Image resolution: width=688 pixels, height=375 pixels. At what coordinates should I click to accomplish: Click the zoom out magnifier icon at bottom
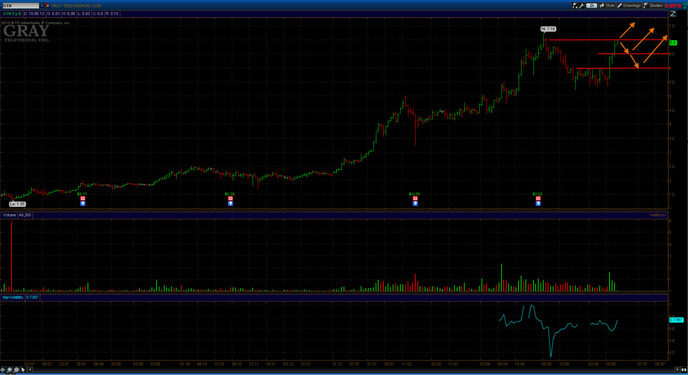(x=16, y=370)
